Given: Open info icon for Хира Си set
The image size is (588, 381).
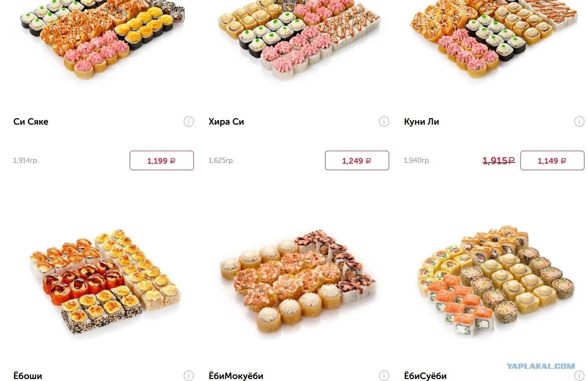Looking at the screenshot, I should [x=384, y=122].
